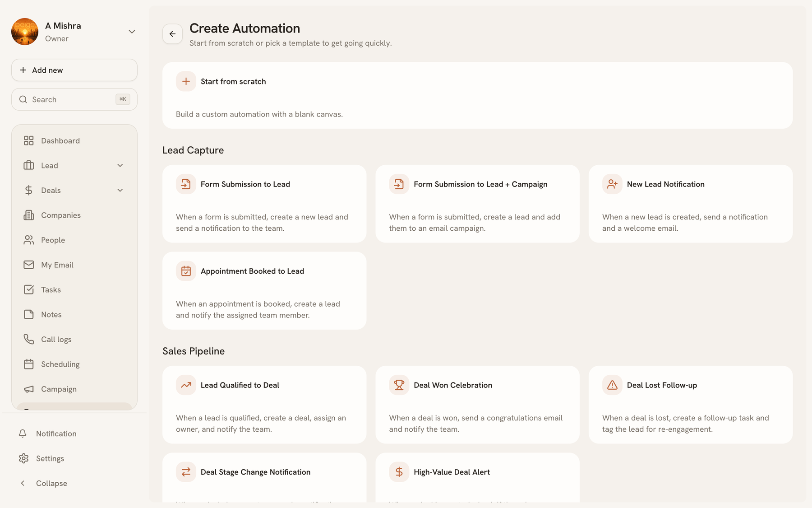Screen dimensions: 812x508
Task: Click the Owner role label under A Mishra
Action: pyautogui.click(x=57, y=39)
